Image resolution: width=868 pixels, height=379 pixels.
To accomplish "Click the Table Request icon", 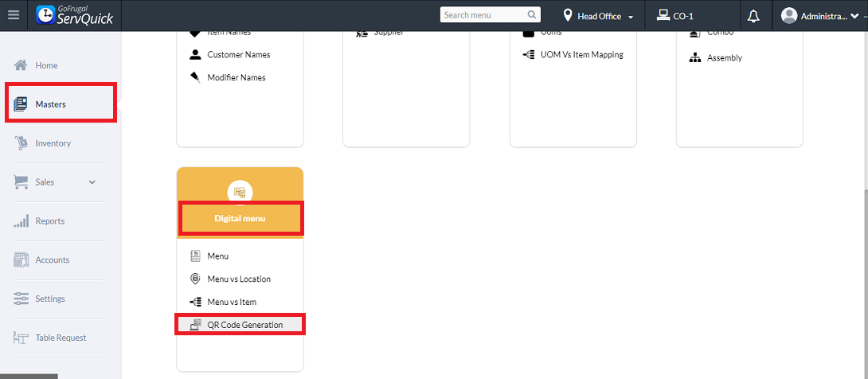I will [21, 338].
